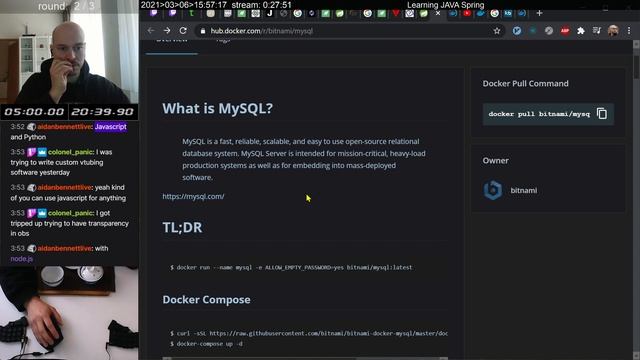Click the code block horizontal scrollbar
The image size is (640, 360).
point(305,358)
